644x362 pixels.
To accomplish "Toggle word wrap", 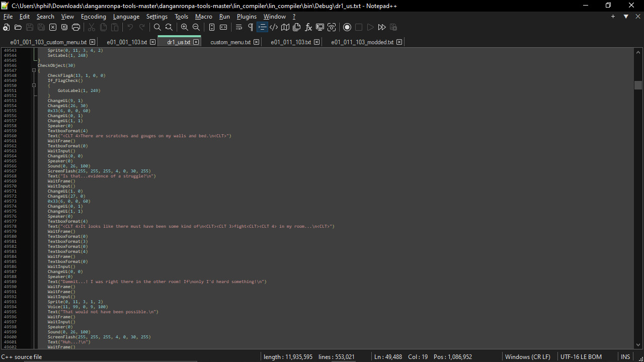I will coord(239,27).
